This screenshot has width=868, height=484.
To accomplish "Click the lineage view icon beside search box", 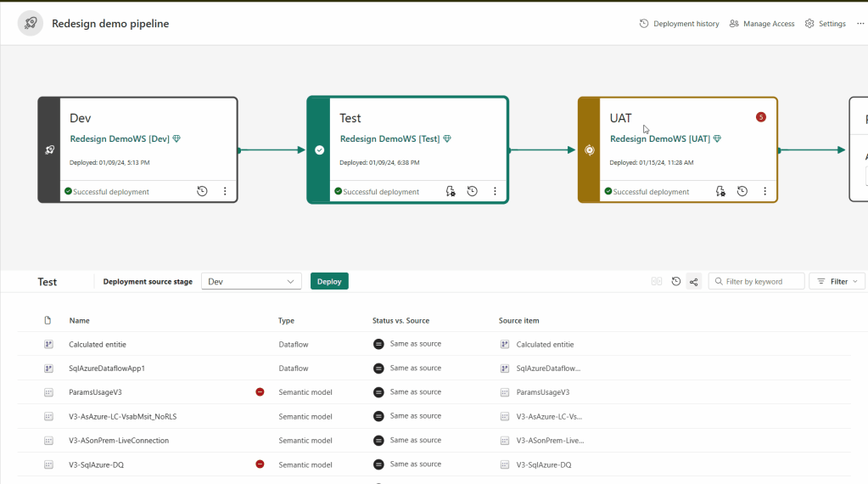I will [x=694, y=282].
